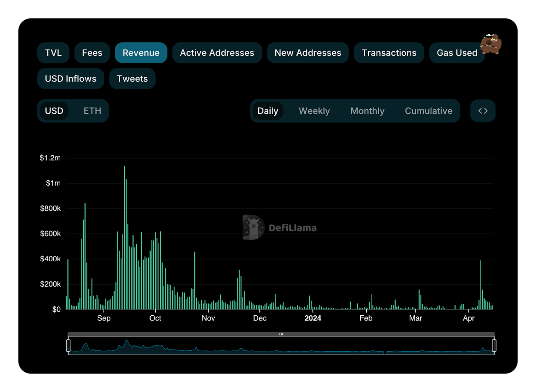Click the range bar top grip
Screen dimensions: 536x392
[x=281, y=334]
